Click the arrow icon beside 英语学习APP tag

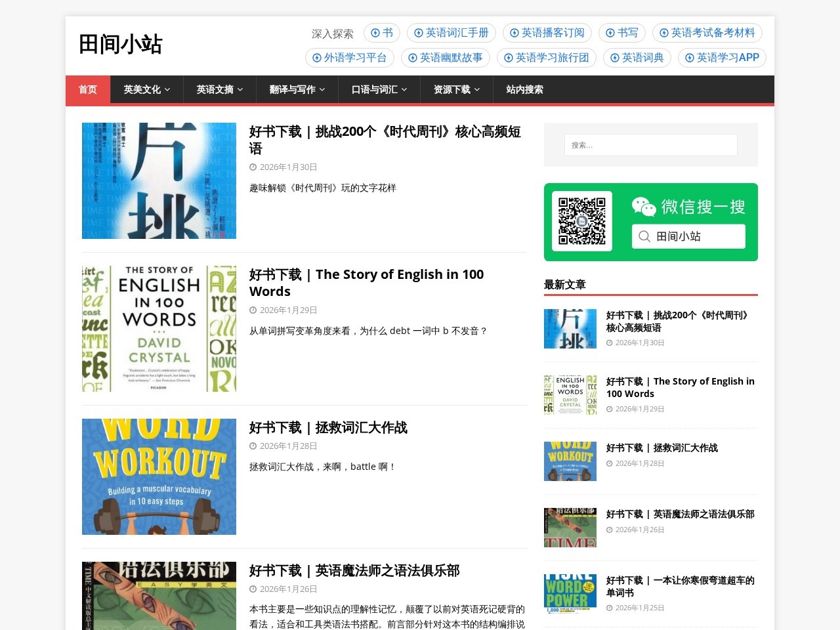coord(689,58)
